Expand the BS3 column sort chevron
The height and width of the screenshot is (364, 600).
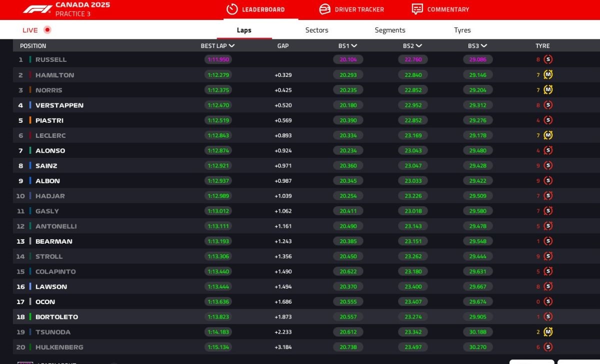[484, 46]
